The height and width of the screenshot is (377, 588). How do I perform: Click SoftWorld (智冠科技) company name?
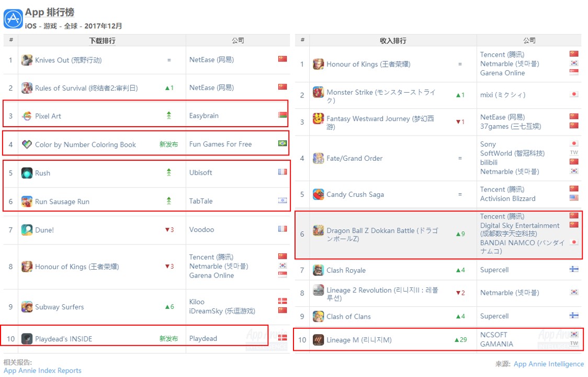coord(512,153)
